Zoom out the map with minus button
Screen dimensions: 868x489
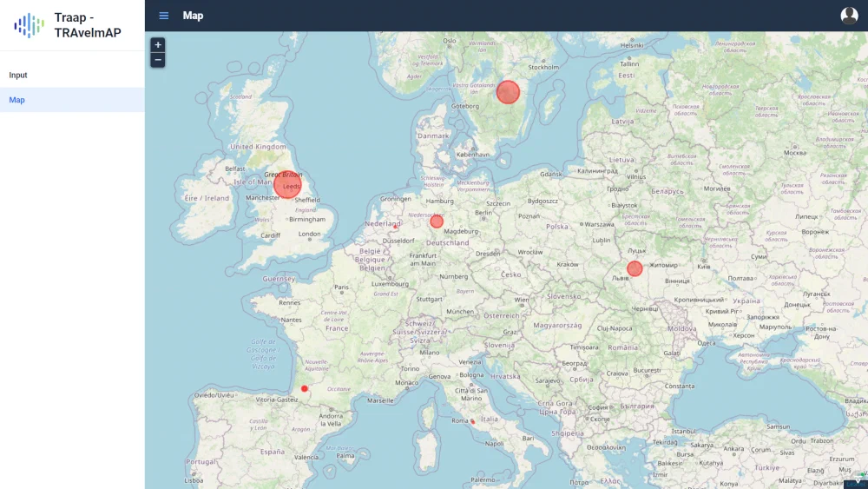point(158,60)
